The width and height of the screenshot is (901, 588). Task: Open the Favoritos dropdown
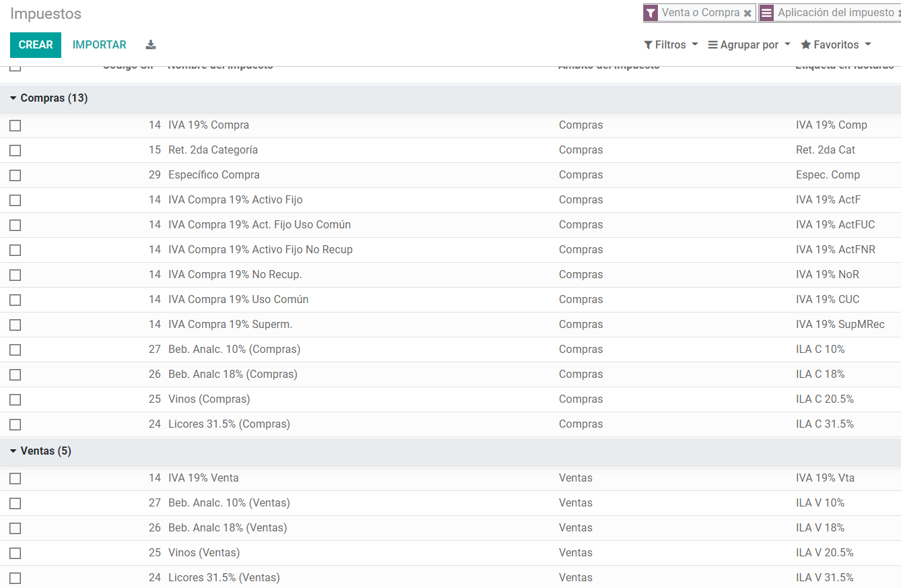836,45
